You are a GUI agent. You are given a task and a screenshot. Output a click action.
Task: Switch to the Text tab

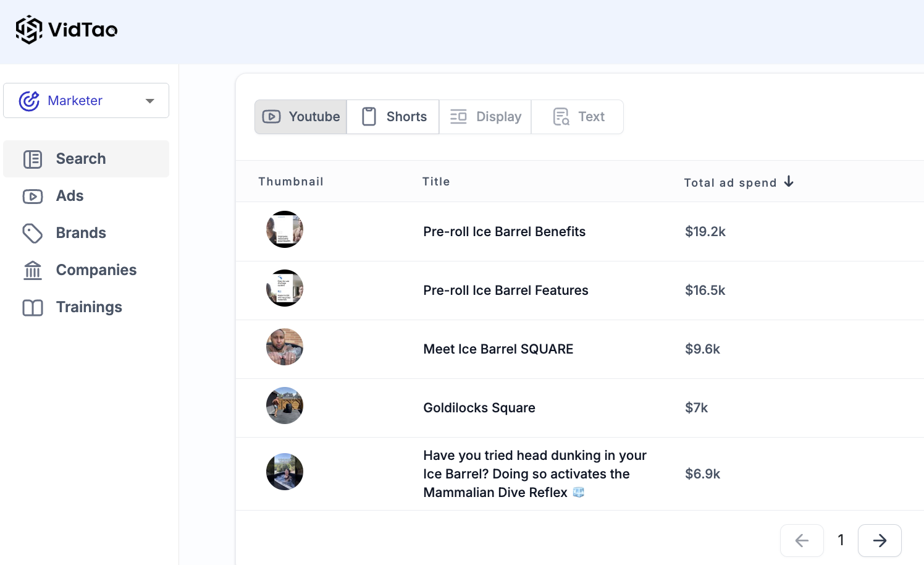[x=577, y=117]
